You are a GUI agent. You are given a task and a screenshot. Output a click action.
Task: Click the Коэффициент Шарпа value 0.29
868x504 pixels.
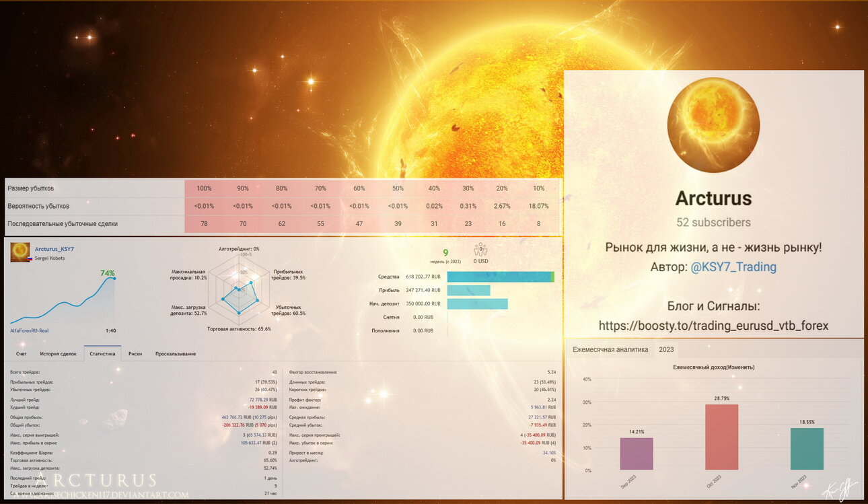273,453
